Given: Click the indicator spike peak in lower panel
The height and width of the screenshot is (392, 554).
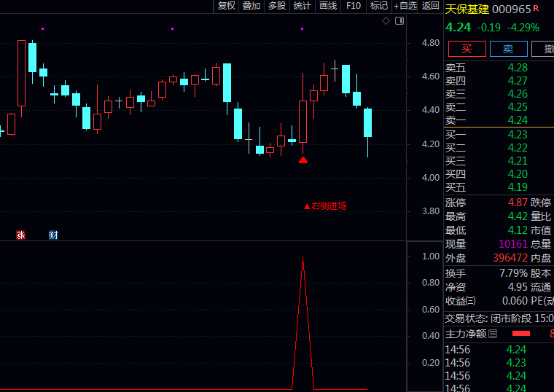Looking at the screenshot, I should 303,258.
